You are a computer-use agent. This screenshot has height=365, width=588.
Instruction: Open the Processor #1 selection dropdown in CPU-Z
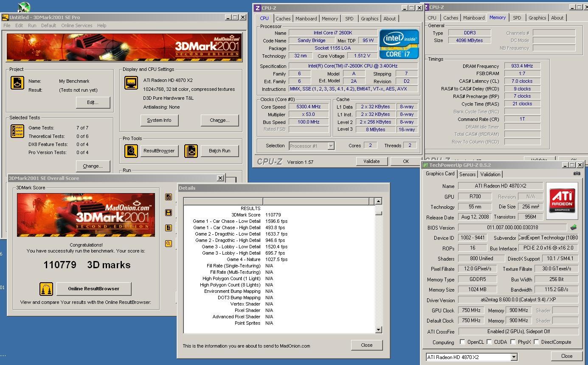tap(331, 146)
